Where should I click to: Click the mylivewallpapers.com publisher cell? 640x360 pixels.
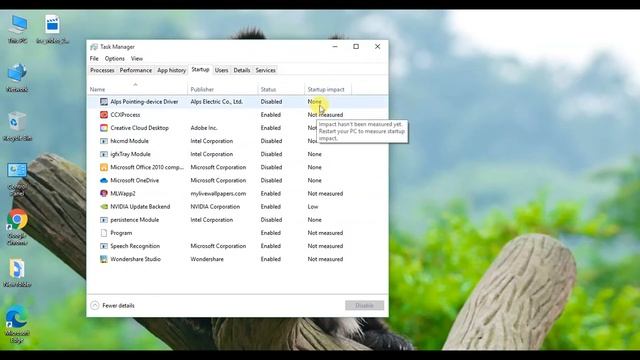click(218, 193)
